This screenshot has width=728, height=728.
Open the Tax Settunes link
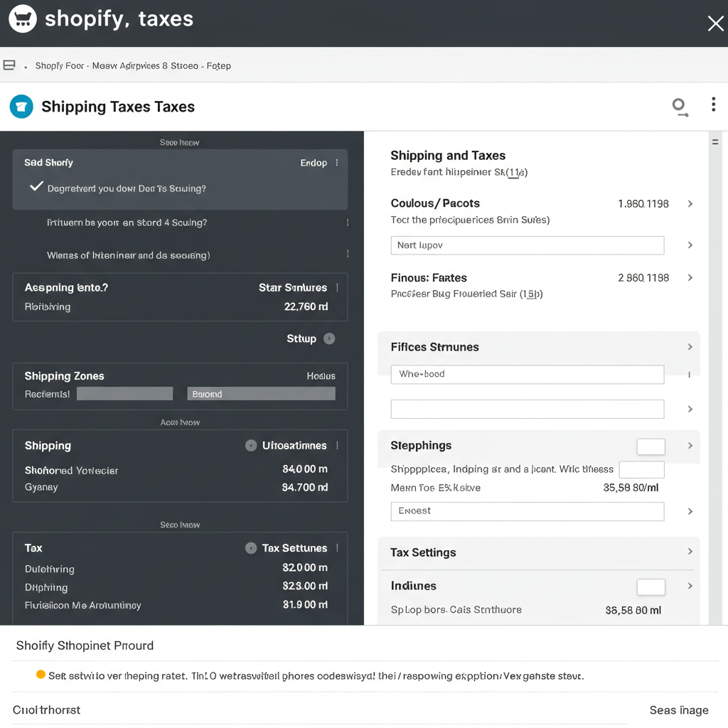[x=295, y=548]
